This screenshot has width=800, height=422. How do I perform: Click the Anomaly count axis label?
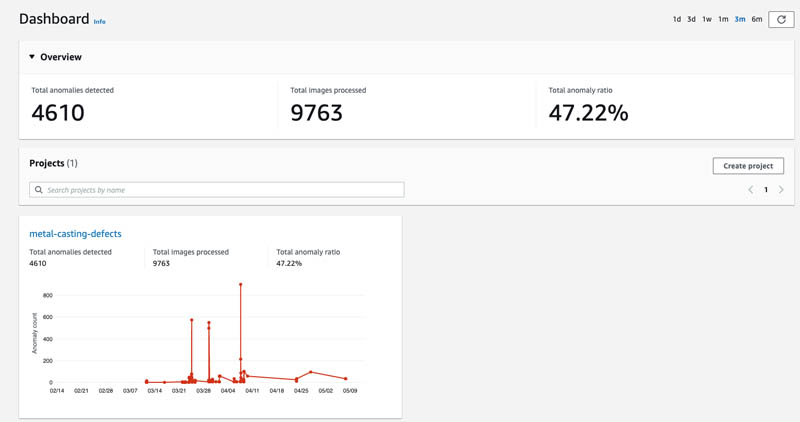35,333
